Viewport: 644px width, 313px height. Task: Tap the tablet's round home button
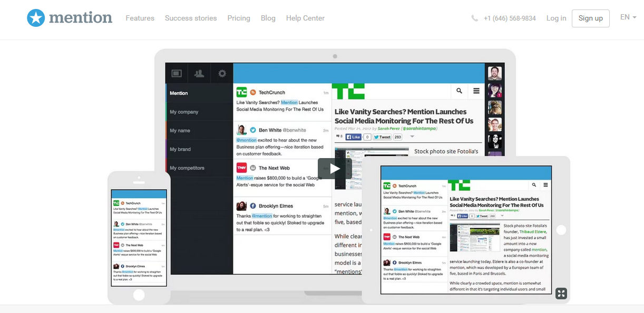pyautogui.click(x=561, y=230)
